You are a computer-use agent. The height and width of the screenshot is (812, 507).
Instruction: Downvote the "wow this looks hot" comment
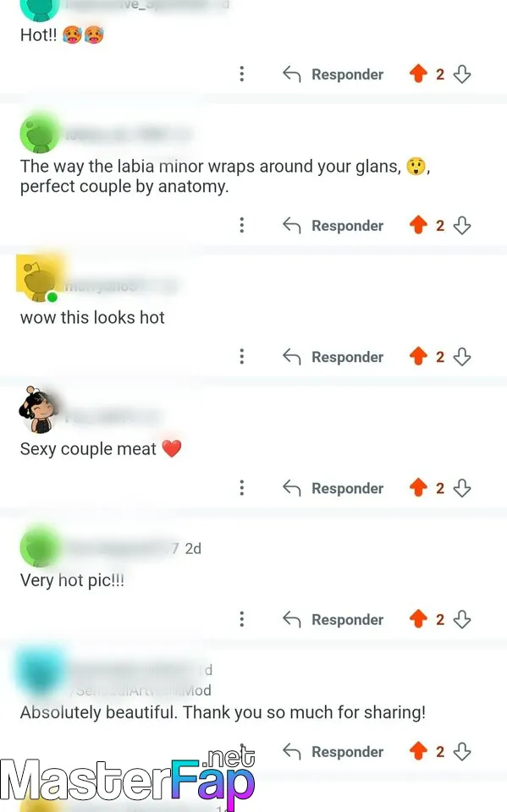[x=462, y=357]
